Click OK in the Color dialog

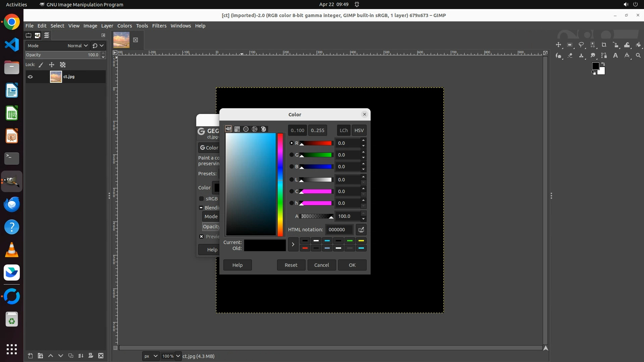click(x=352, y=265)
